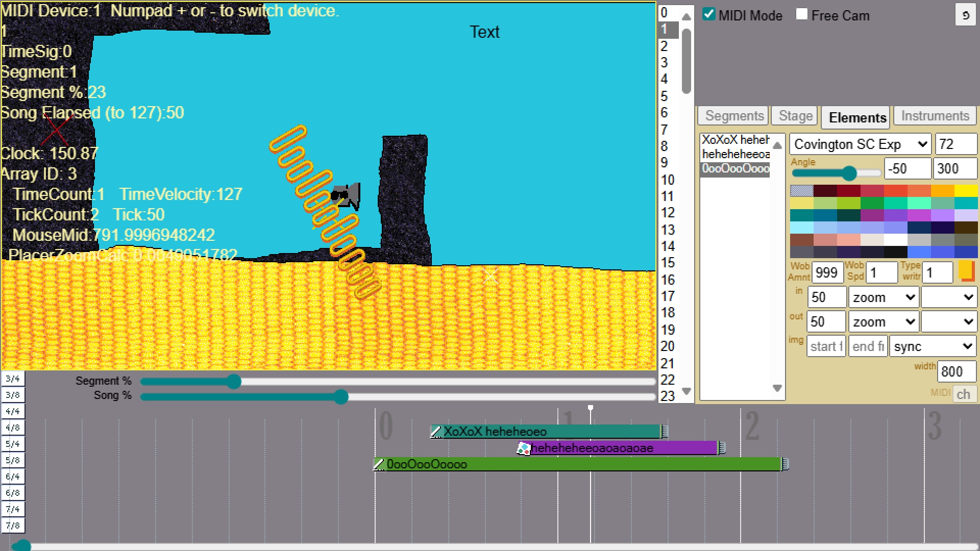The width and height of the screenshot is (980, 551).
Task: Click the width input field showing 800
Action: click(x=957, y=371)
